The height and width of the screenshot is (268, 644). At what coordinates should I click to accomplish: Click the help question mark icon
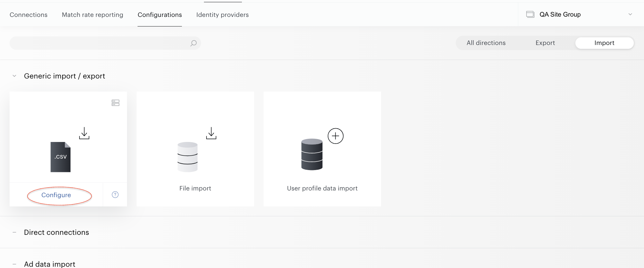[x=115, y=195]
